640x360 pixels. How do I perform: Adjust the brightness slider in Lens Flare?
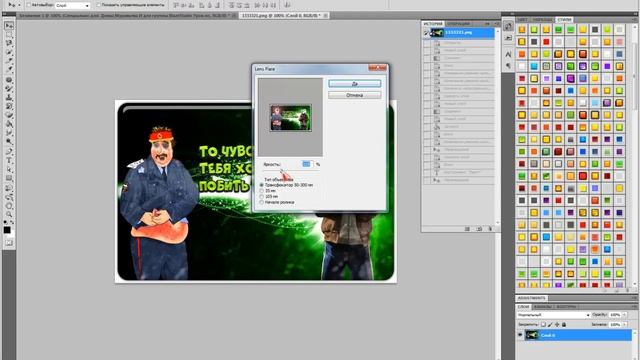(282, 171)
